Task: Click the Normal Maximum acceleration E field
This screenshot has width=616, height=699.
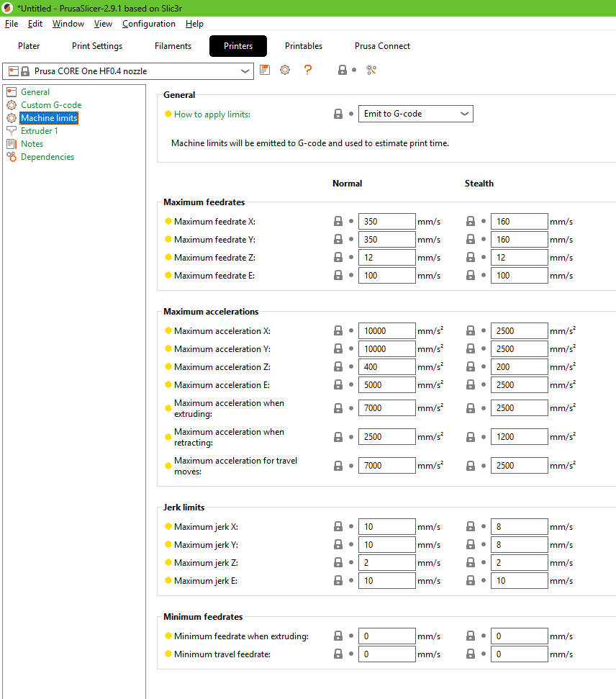Action: point(387,384)
